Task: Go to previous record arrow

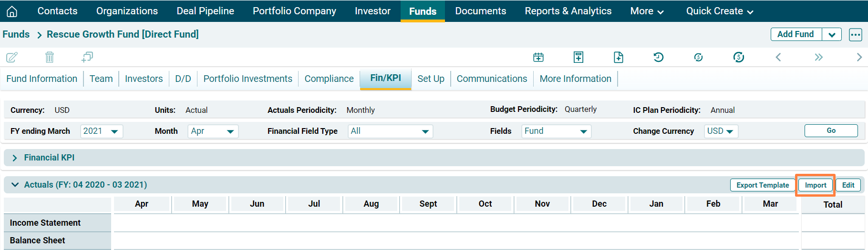Action: [778, 57]
